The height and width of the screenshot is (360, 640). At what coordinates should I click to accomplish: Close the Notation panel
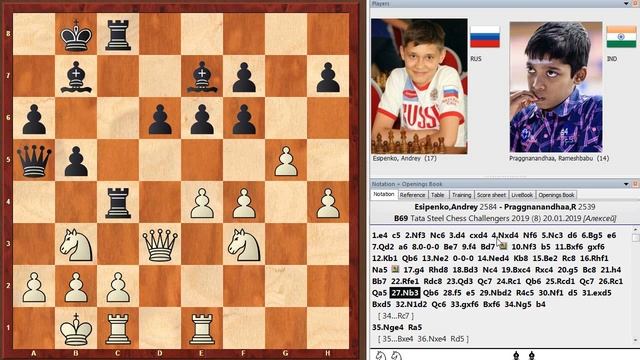[x=636, y=184]
